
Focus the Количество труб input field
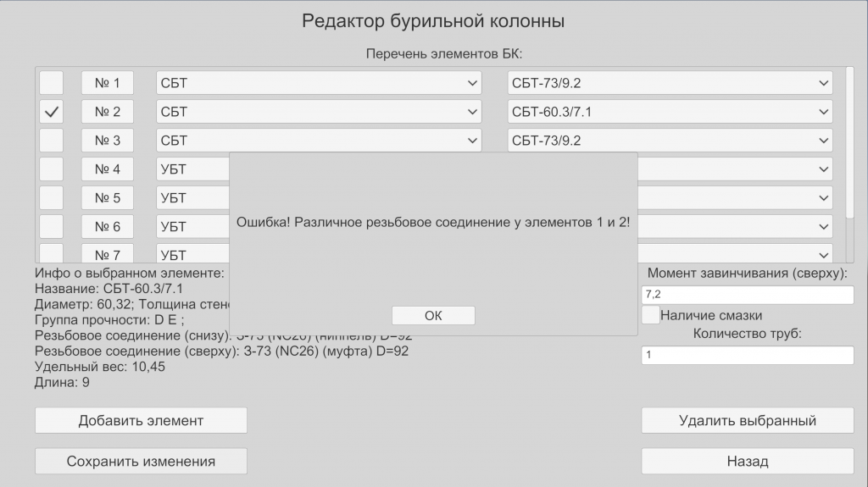(x=747, y=356)
